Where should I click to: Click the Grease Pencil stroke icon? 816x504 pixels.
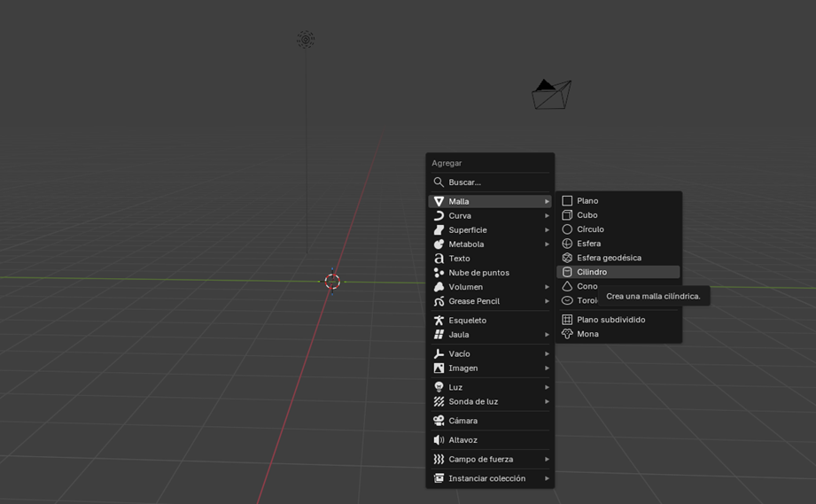439,301
